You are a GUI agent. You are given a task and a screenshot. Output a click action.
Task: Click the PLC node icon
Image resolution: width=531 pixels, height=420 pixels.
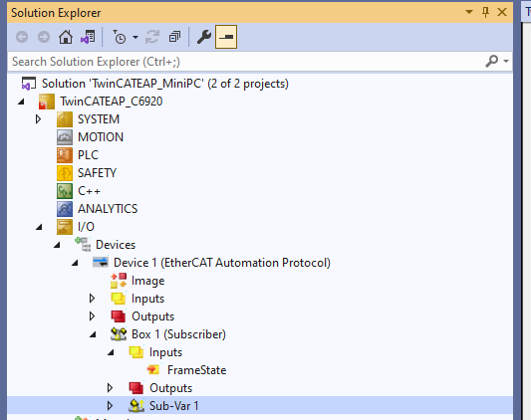pos(65,155)
